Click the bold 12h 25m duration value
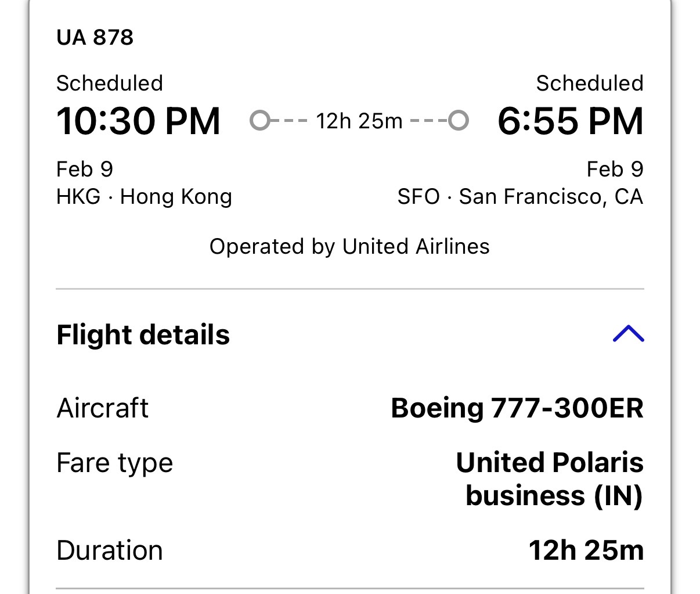The width and height of the screenshot is (700, 594). coord(586,550)
